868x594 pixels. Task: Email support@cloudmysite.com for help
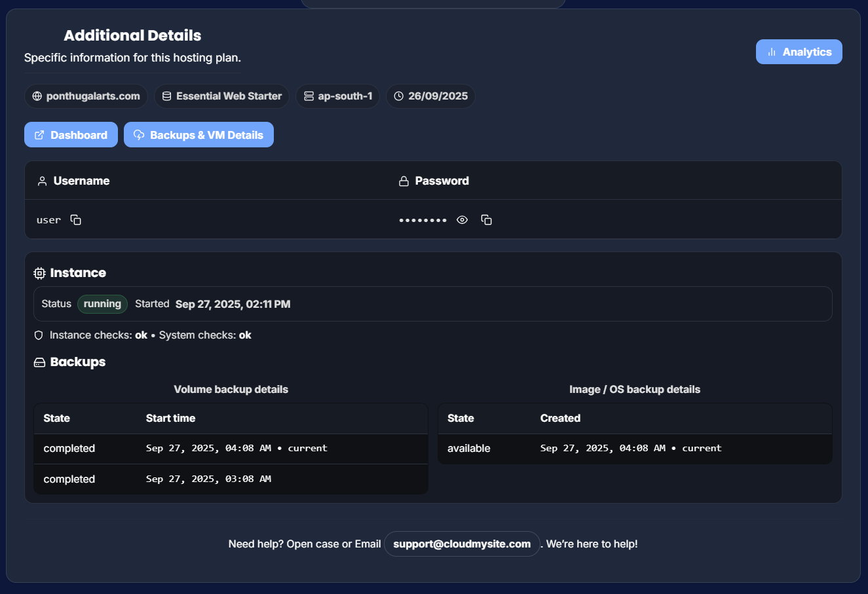click(462, 544)
